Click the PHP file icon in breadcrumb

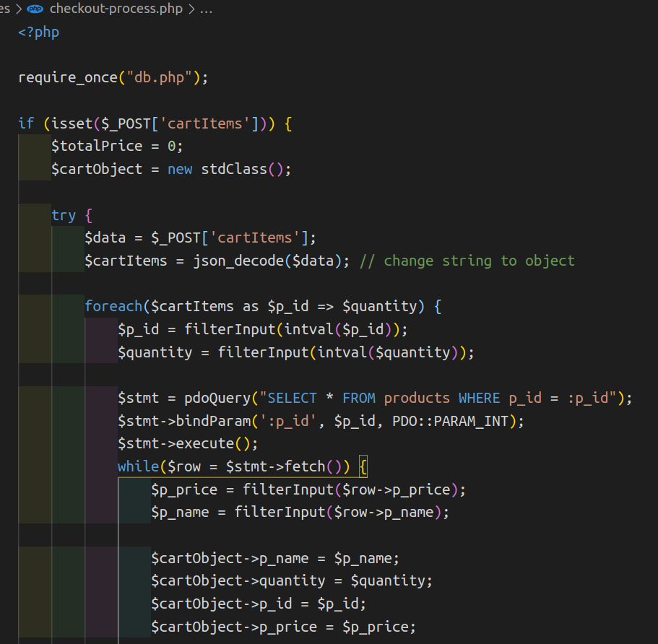point(35,9)
